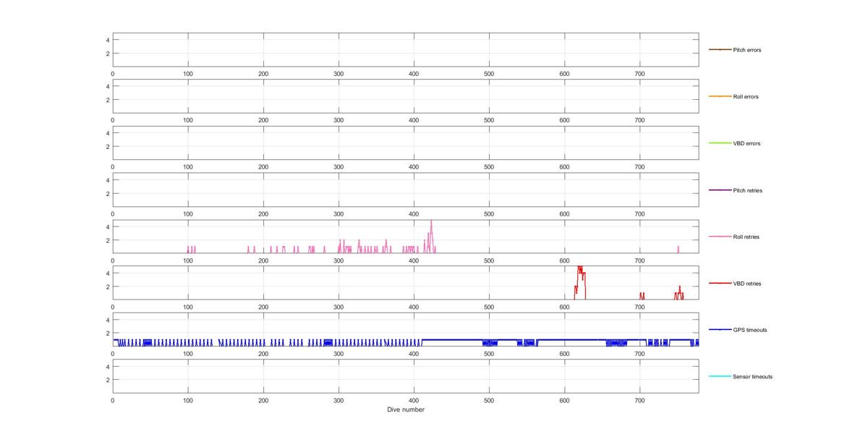
Task: Select the lone Roll retries spike near dive 750
Action: coord(678,249)
